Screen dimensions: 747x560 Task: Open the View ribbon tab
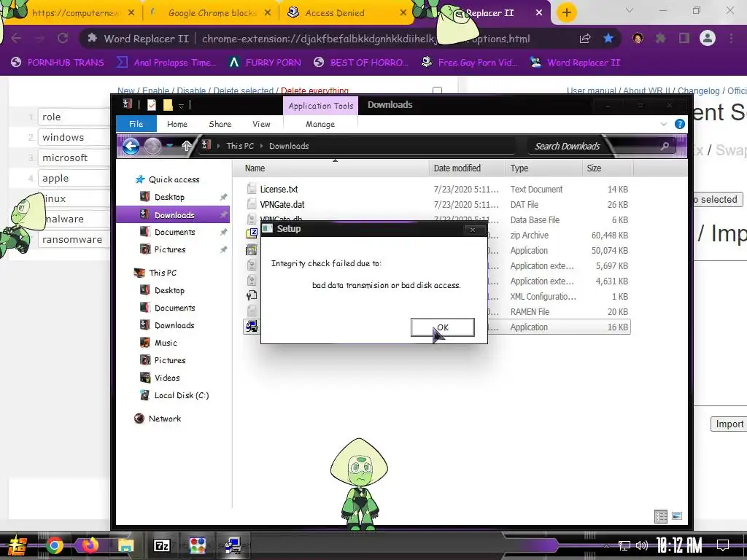[x=261, y=124]
